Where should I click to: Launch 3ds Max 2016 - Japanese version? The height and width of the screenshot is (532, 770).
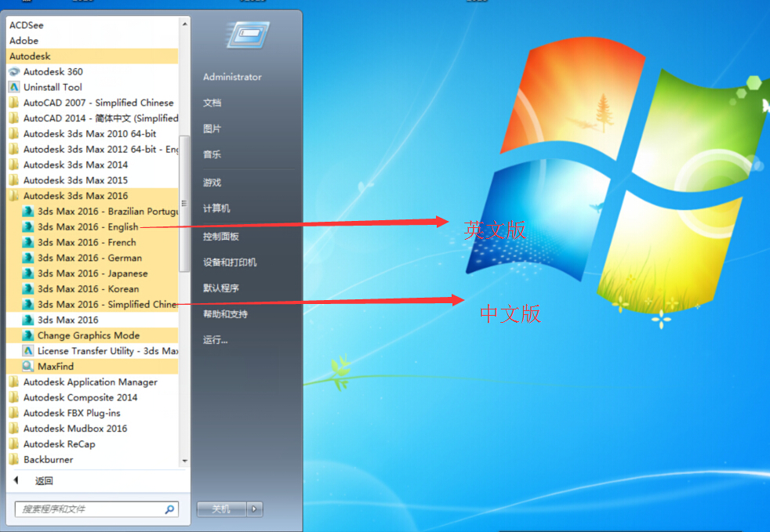90,273
